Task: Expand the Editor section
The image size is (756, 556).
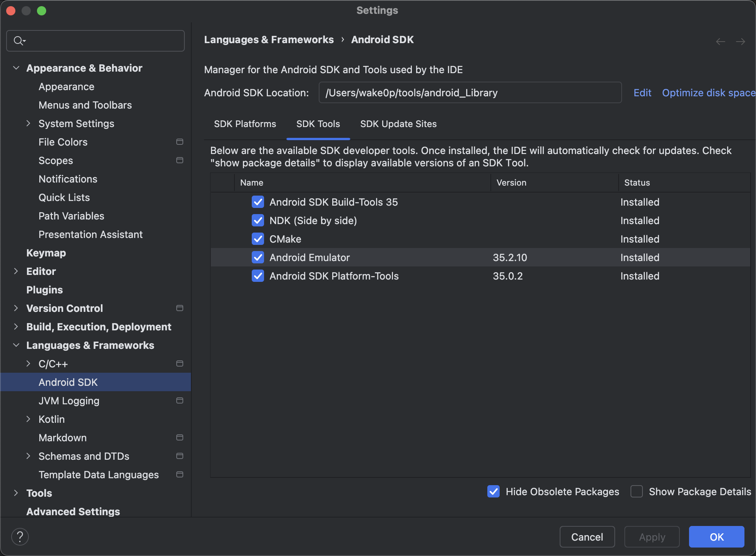Action: pos(16,271)
